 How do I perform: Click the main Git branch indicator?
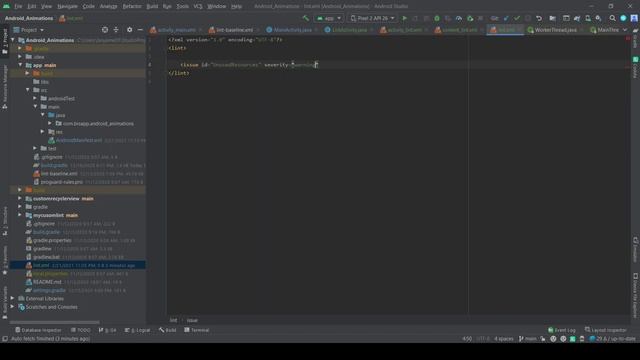click(x=528, y=339)
